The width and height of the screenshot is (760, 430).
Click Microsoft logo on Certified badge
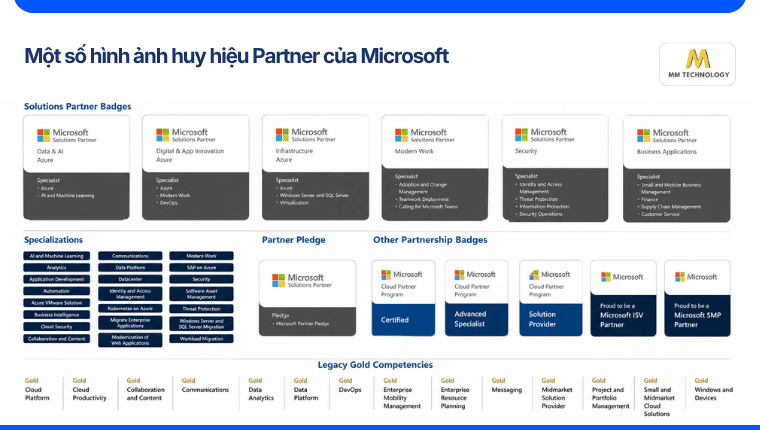[386, 275]
